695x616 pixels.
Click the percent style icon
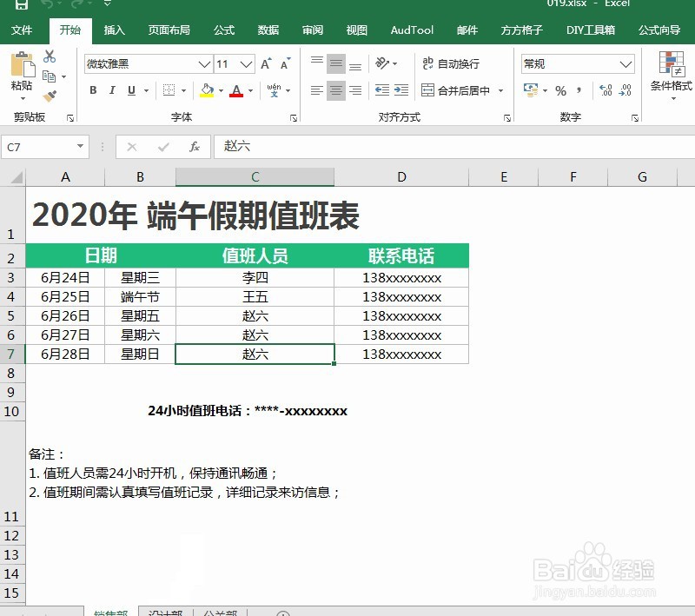pos(560,89)
